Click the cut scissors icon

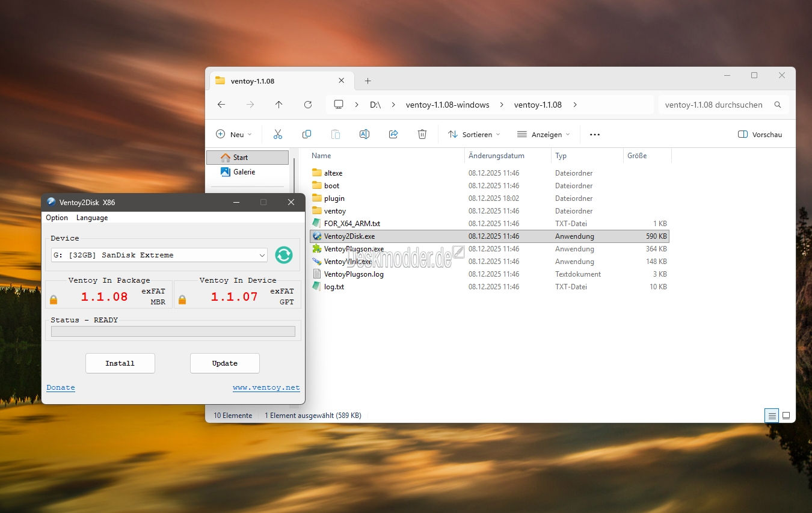tap(277, 134)
